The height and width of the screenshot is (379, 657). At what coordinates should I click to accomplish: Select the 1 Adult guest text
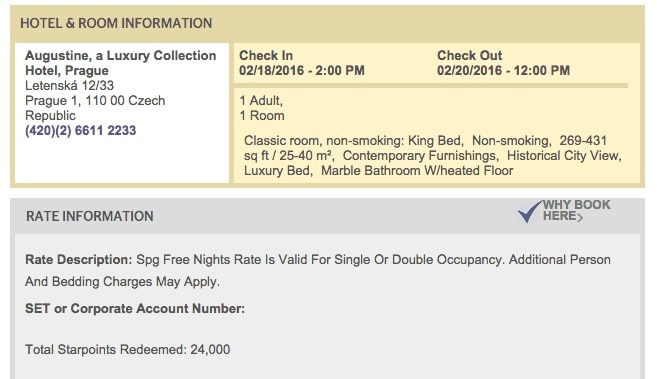pyautogui.click(x=261, y=101)
